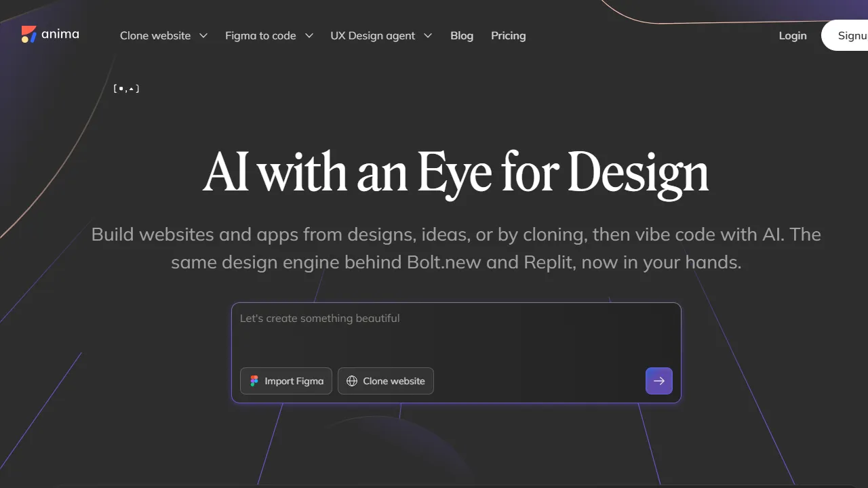Open the Pricing page

pos(509,35)
